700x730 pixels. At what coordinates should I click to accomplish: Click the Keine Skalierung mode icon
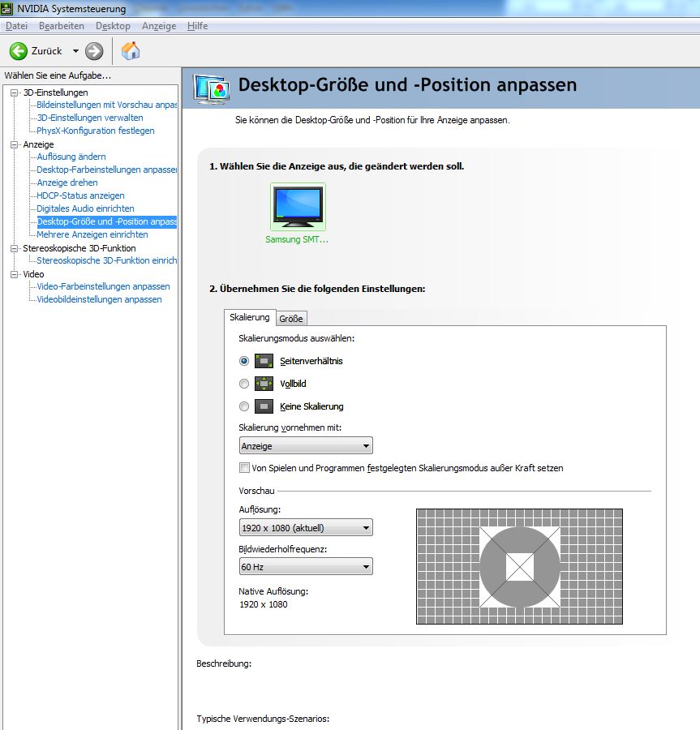point(264,406)
